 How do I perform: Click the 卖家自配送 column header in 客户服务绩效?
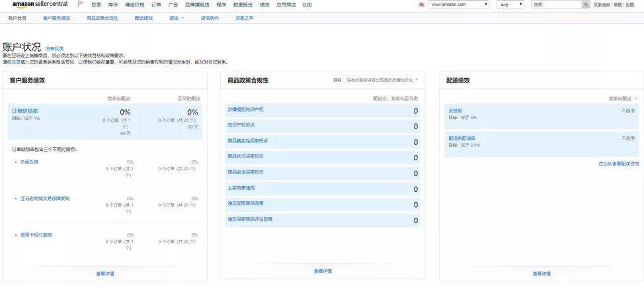click(119, 99)
